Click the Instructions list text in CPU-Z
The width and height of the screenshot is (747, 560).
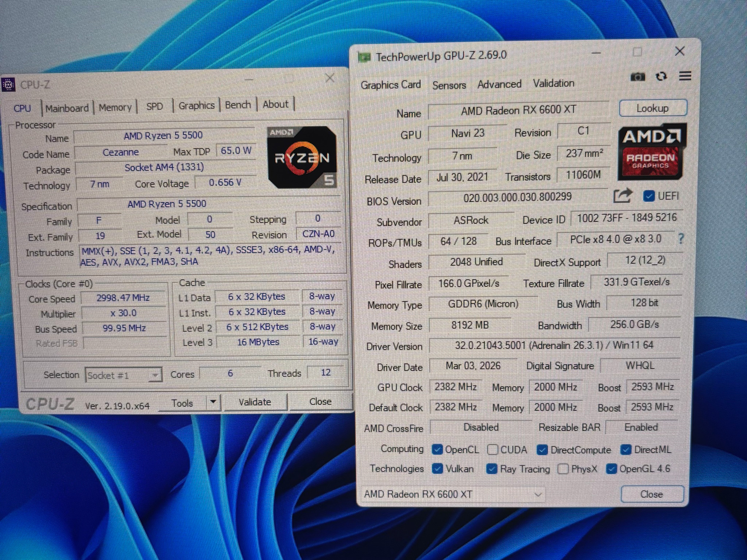pyautogui.click(x=208, y=256)
